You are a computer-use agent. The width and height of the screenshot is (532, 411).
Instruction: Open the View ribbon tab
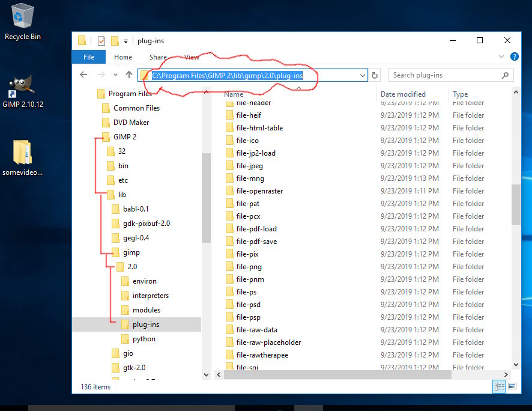pos(192,57)
